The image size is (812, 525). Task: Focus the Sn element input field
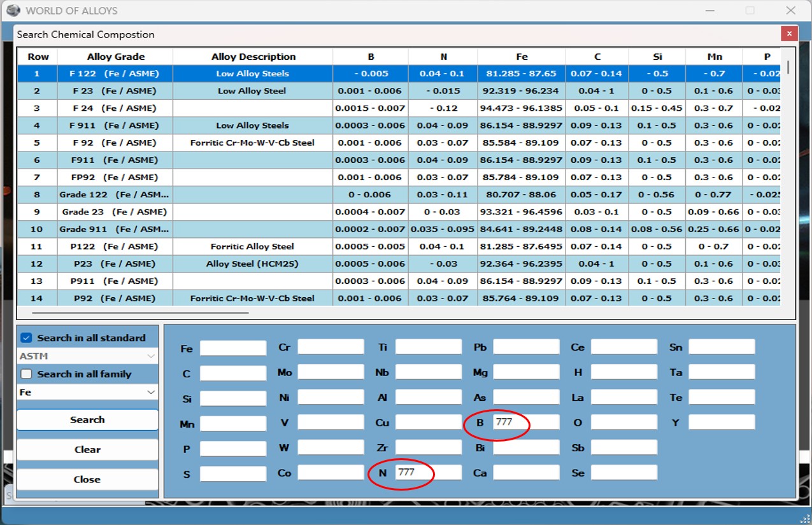[x=722, y=347]
